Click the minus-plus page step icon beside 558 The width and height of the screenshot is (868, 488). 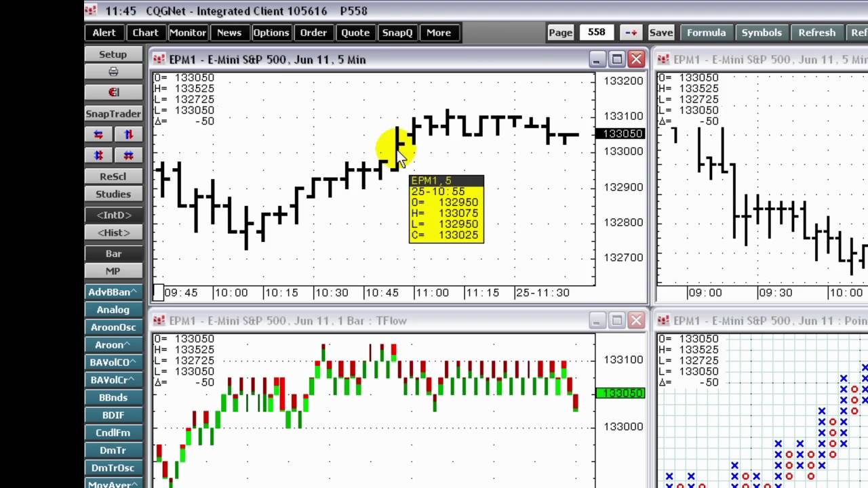click(x=631, y=33)
